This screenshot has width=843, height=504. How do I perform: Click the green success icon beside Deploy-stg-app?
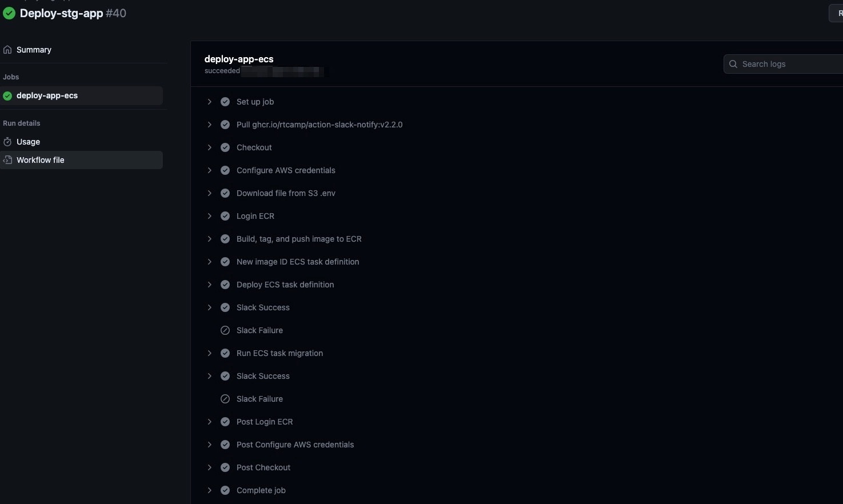coord(9,13)
